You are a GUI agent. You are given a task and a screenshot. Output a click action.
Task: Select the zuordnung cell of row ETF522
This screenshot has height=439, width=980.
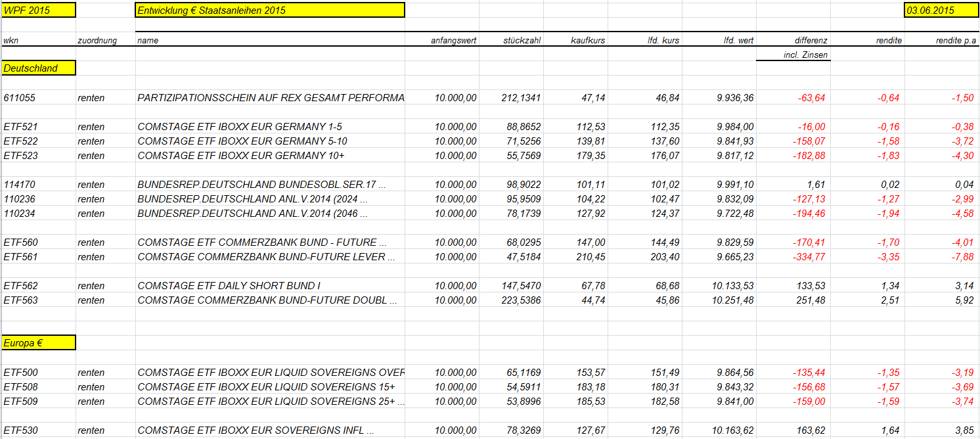tap(105, 141)
